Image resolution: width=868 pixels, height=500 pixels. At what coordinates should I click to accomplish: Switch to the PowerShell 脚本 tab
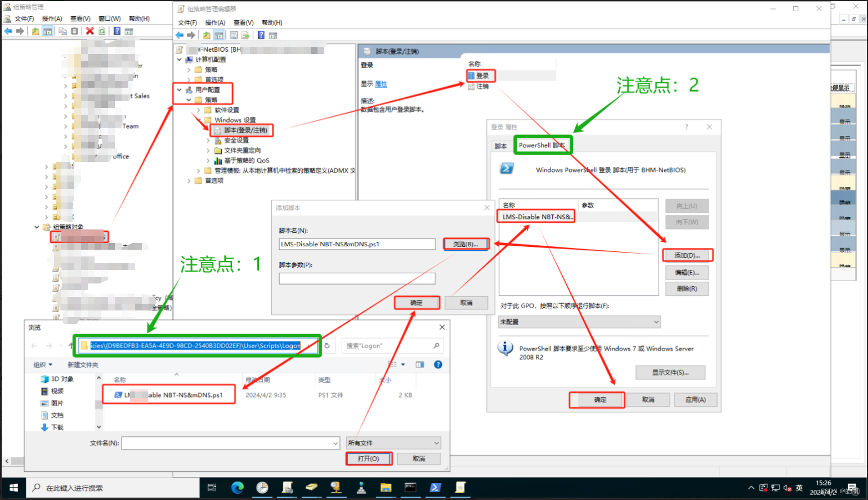coord(542,145)
